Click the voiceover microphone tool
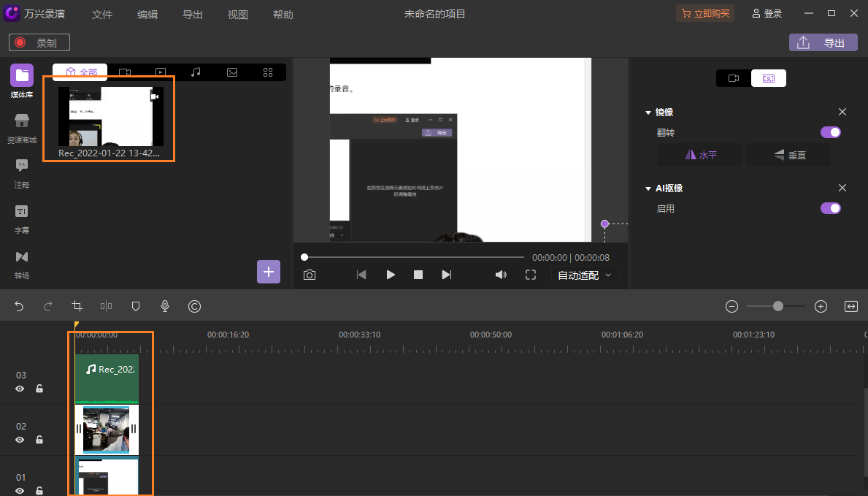This screenshot has height=496, width=868. 164,306
